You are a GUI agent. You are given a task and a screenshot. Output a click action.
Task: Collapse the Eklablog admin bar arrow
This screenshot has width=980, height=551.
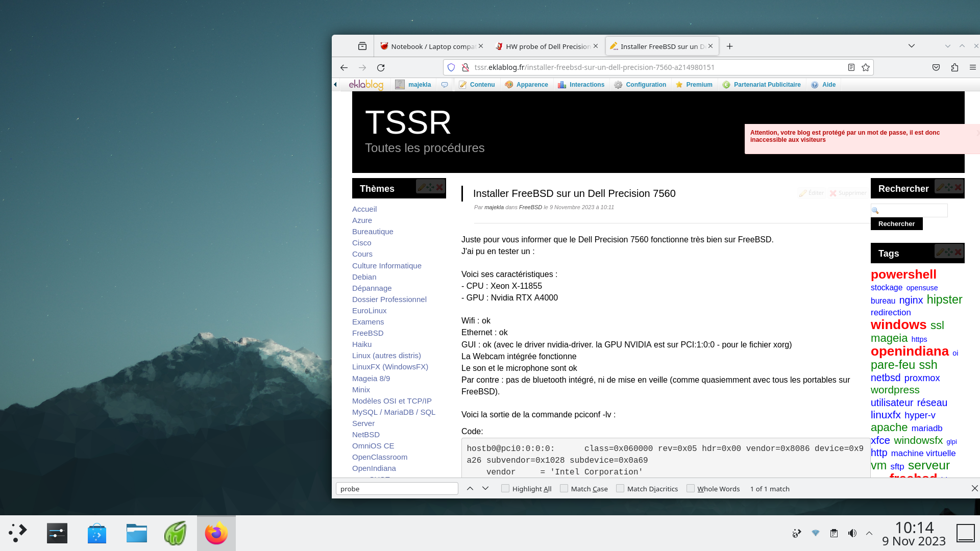pos(335,85)
